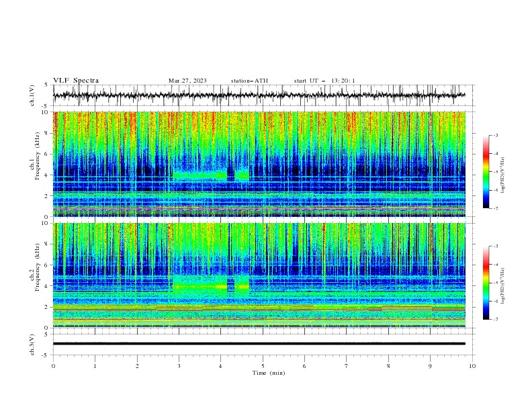Click the ch.2 color bar log(PSD) label
The width and height of the screenshot is (532, 411).
point(503,286)
